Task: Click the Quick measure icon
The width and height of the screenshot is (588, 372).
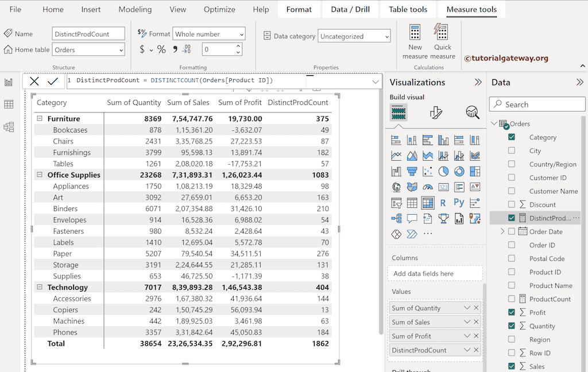Action: tap(441, 39)
